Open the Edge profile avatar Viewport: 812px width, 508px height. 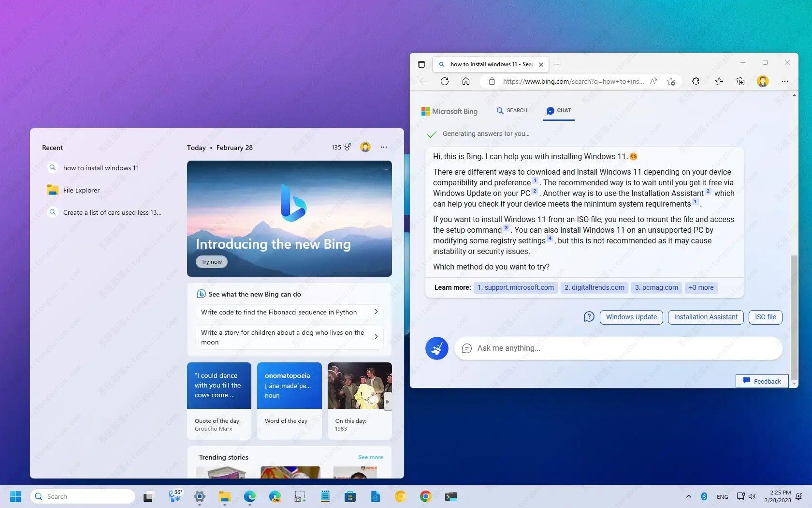(762, 81)
